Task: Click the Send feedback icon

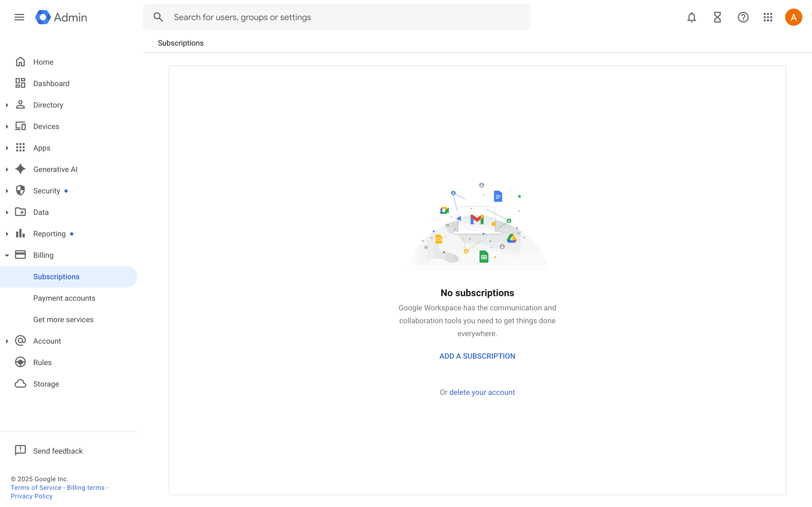Action: pos(20,450)
